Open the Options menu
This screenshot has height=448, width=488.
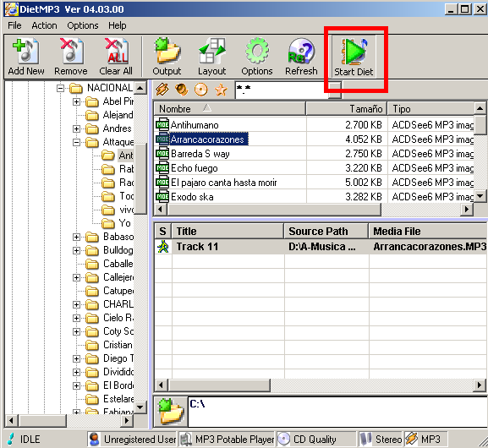(83, 25)
